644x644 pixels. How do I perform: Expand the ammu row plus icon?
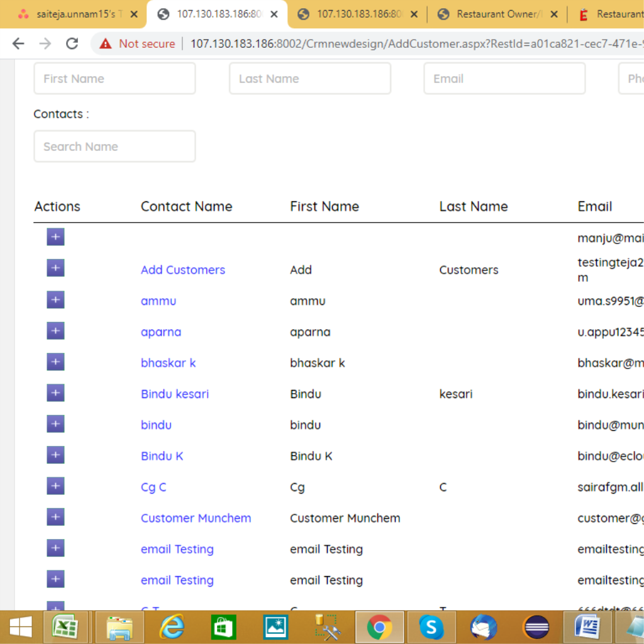coord(55,300)
